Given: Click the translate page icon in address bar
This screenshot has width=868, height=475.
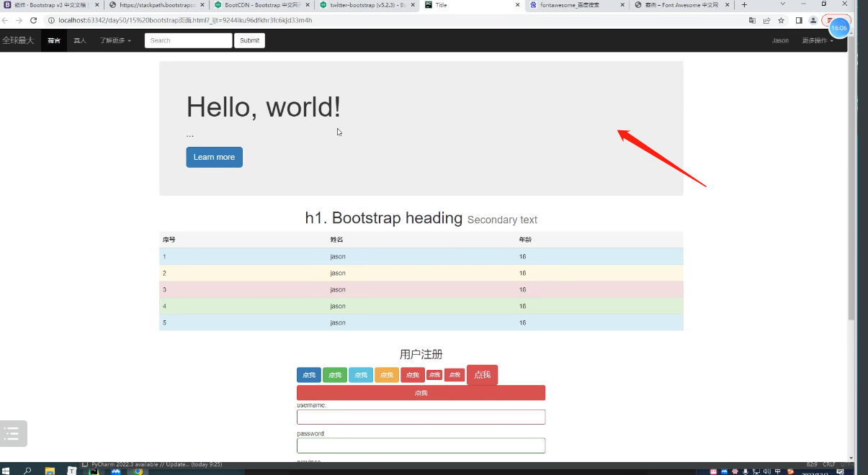Looking at the screenshot, I should [752, 20].
